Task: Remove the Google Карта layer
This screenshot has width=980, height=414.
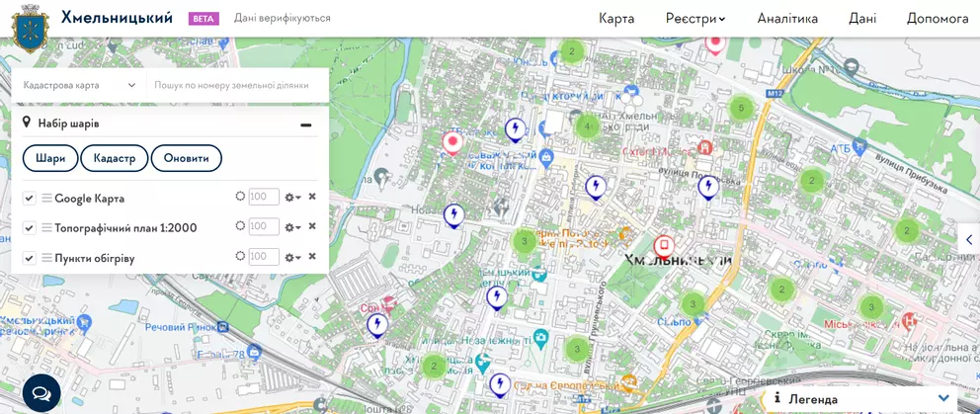Action: (312, 197)
